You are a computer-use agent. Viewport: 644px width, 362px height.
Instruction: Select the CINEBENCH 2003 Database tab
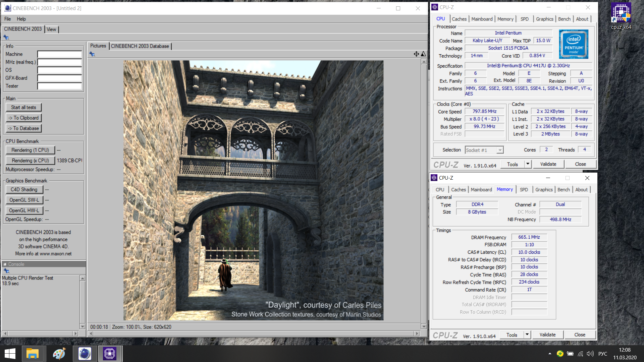tap(140, 46)
